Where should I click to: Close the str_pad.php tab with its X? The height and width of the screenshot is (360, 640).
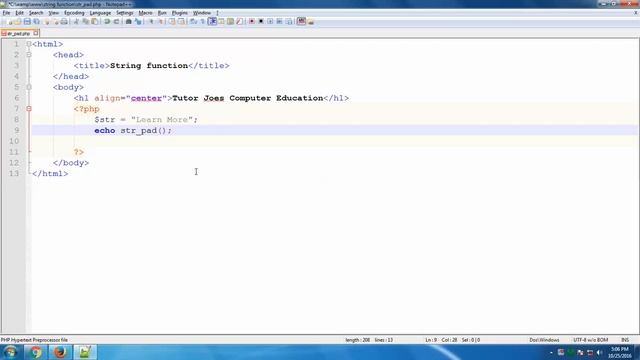(x=36, y=33)
